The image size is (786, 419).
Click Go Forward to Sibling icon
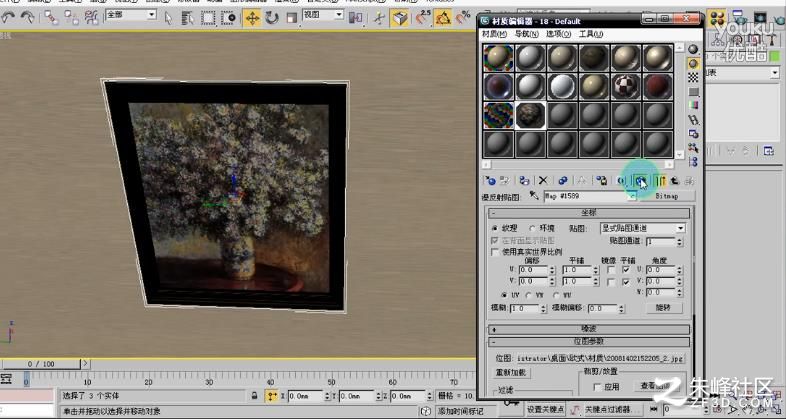(690, 181)
